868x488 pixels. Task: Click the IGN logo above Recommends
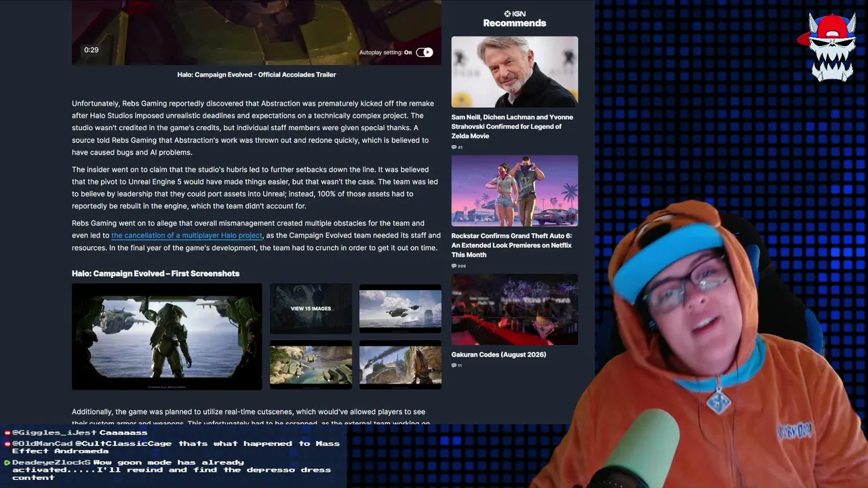[x=515, y=14]
